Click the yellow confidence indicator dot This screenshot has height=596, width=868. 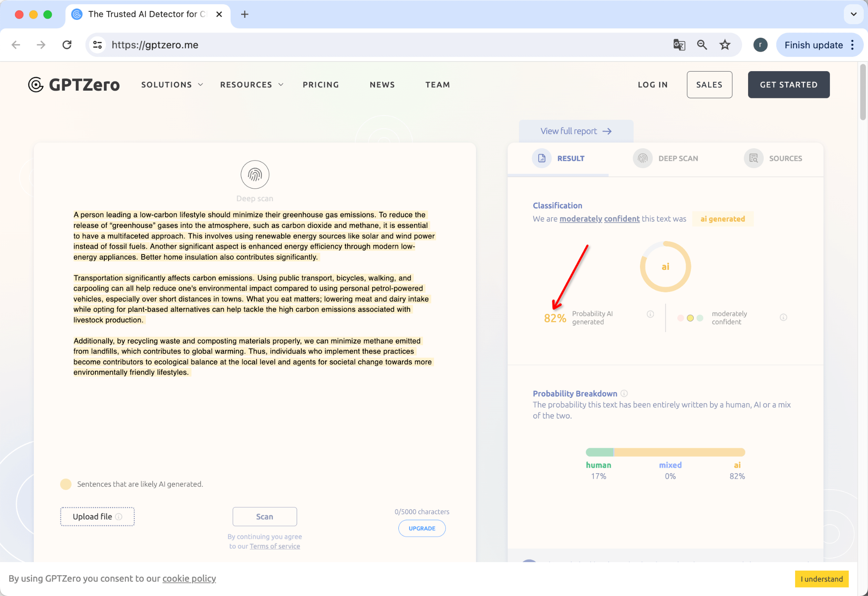(690, 318)
